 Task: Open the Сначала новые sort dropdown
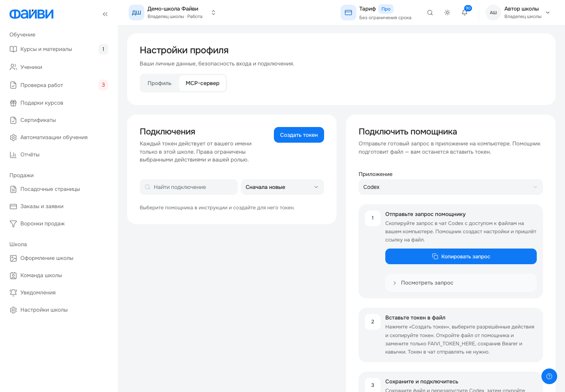282,187
